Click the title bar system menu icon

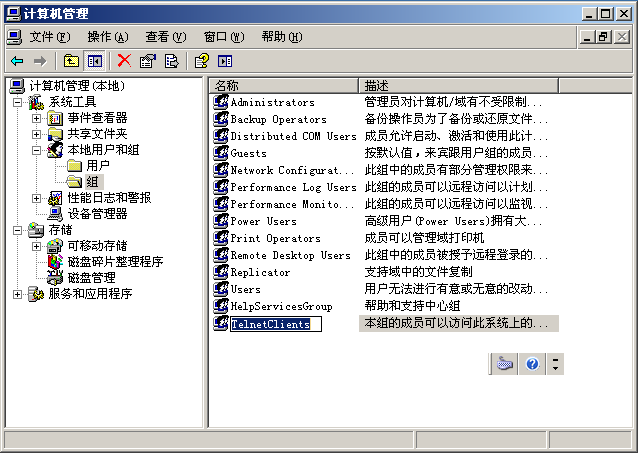tap(13, 13)
